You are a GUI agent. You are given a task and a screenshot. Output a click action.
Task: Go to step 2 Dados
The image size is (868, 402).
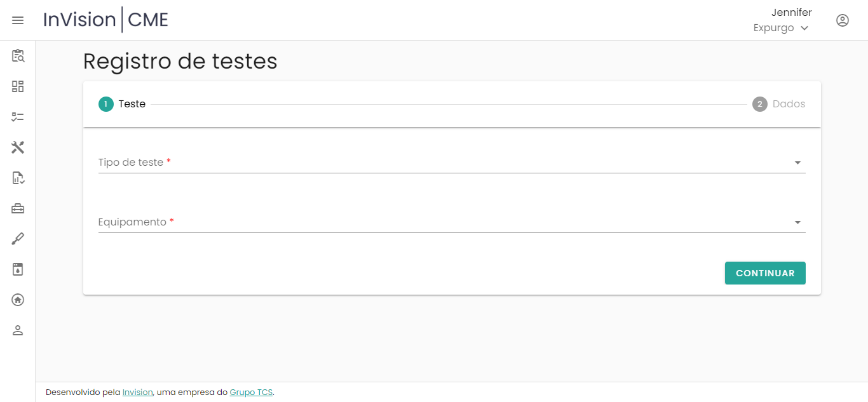tap(779, 104)
